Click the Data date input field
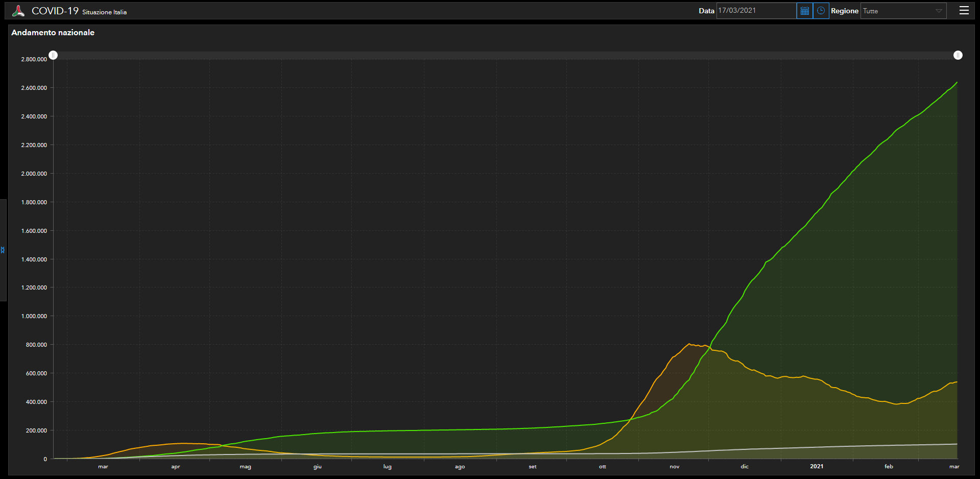980x479 pixels. click(756, 11)
